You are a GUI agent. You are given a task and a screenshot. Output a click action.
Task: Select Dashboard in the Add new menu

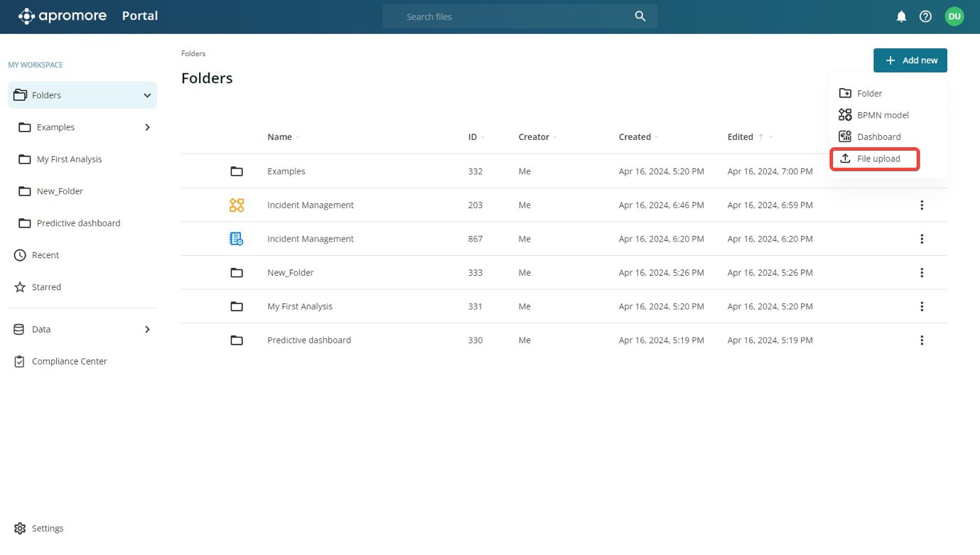coord(878,137)
